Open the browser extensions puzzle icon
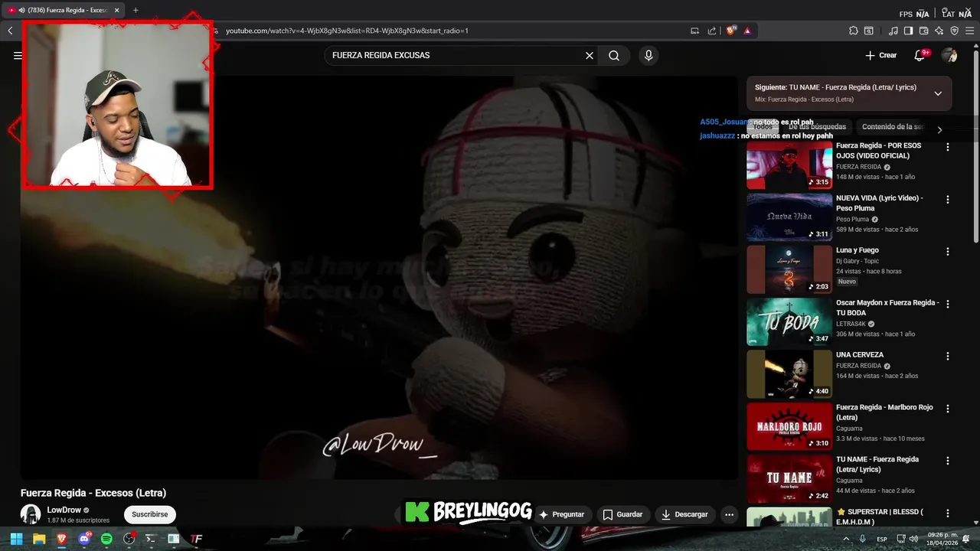Image resolution: width=980 pixels, height=551 pixels. point(854,31)
